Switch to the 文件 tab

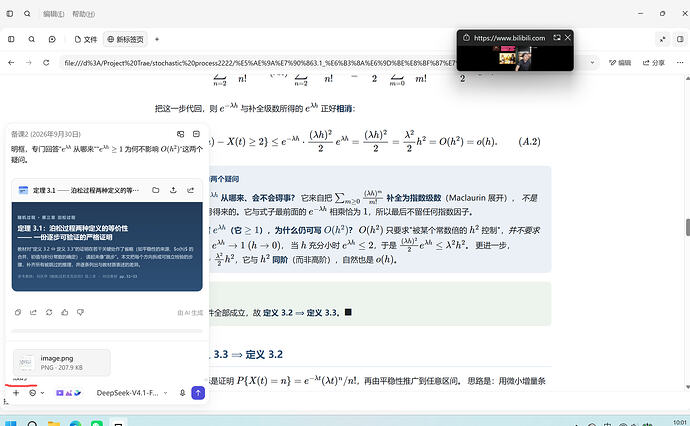(86, 39)
